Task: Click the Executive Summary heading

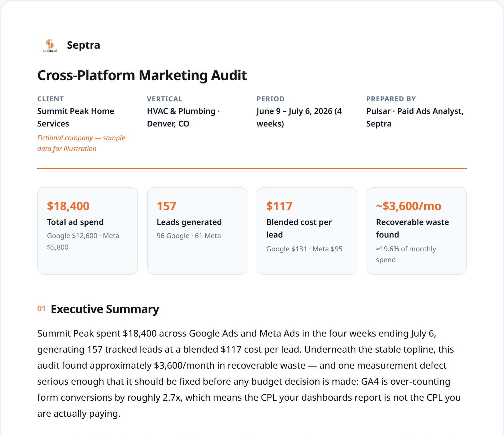Action: pyautogui.click(x=105, y=309)
